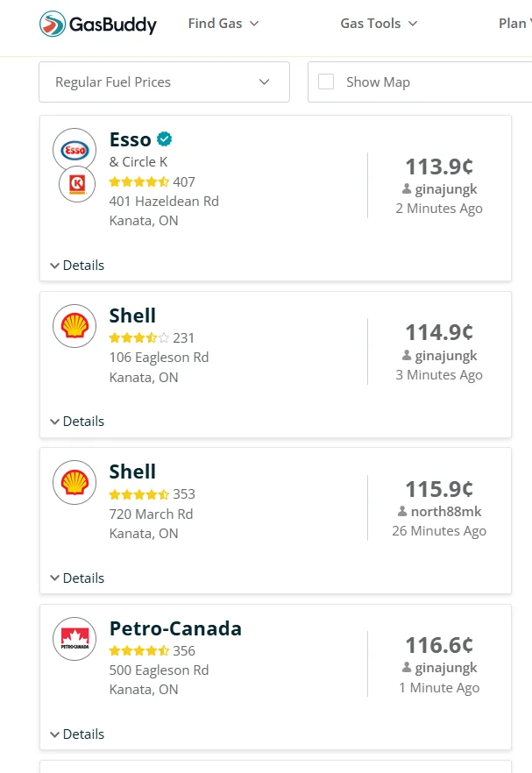Screen dimensions: 532x773
Task: Click the Esso verified checkmark badge
Action: coord(164,139)
